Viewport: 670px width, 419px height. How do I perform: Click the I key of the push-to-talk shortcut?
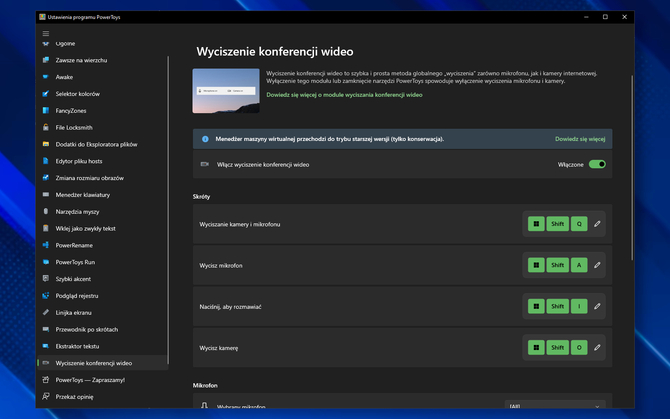pyautogui.click(x=579, y=306)
